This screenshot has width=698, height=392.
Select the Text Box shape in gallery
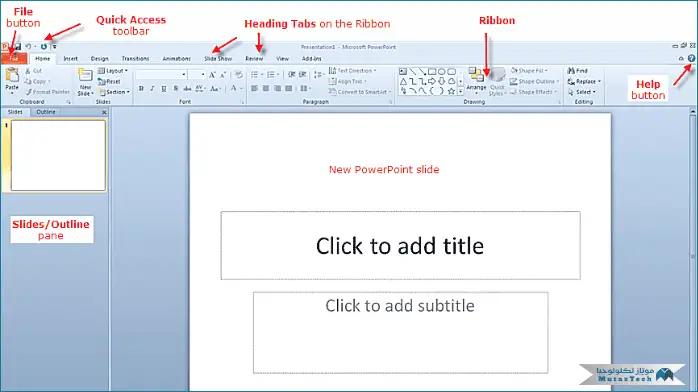[403, 71]
